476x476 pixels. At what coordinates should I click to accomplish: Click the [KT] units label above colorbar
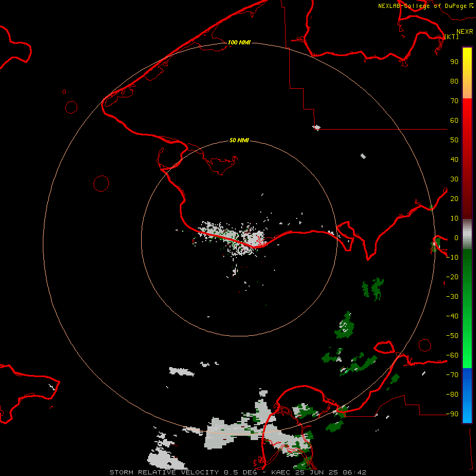click(452, 36)
